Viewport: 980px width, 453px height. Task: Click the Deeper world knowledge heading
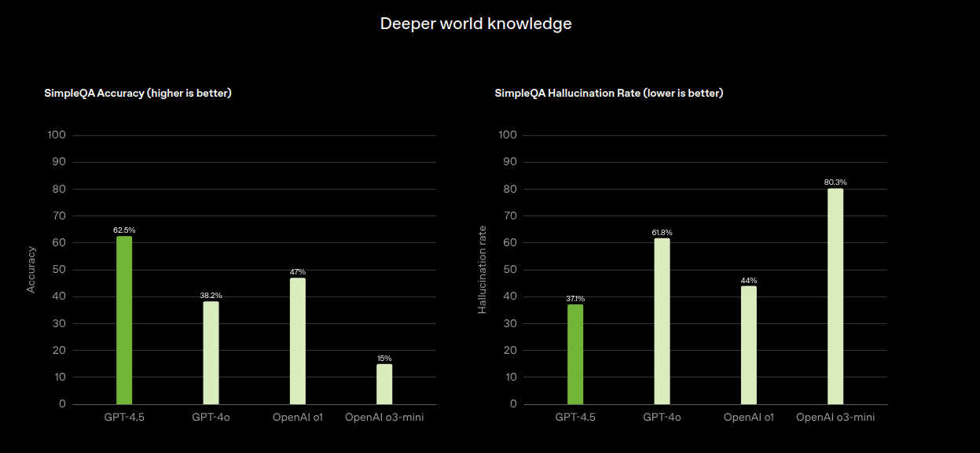[x=475, y=24]
